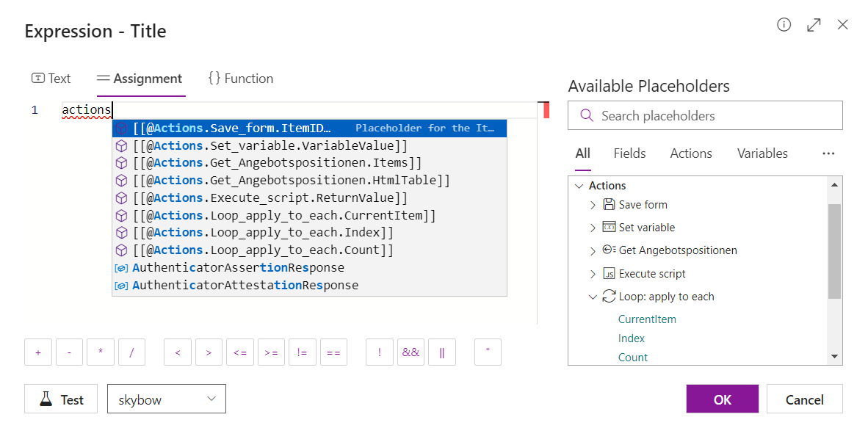
Task: Expand the Get Angebotspositionen node
Action: 593,250
